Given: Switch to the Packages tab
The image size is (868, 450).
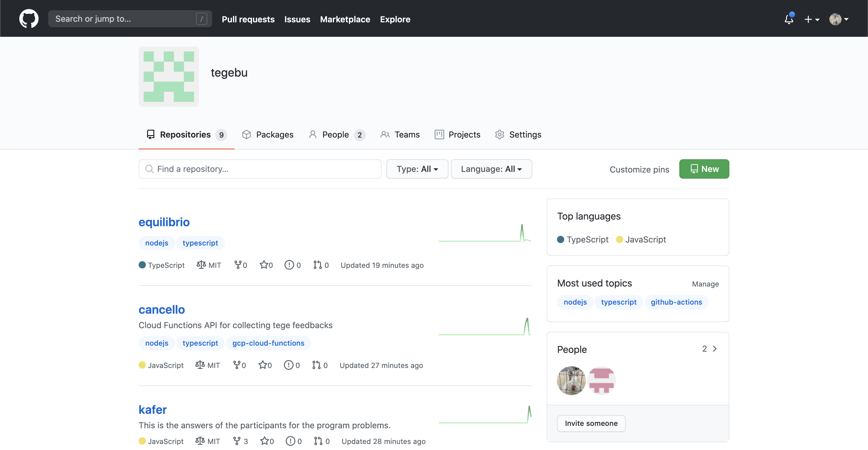Looking at the screenshot, I should click(268, 135).
